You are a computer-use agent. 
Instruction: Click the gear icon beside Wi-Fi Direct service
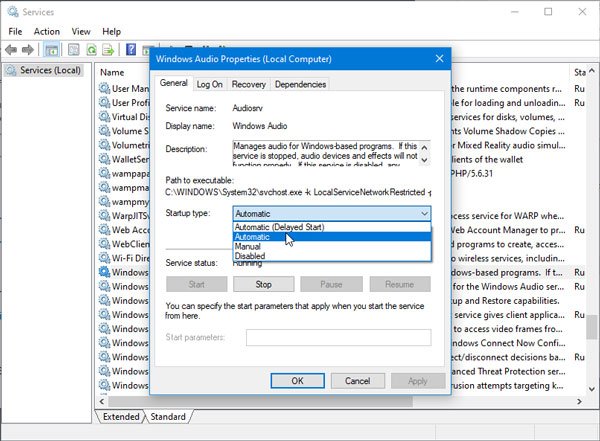click(x=105, y=257)
